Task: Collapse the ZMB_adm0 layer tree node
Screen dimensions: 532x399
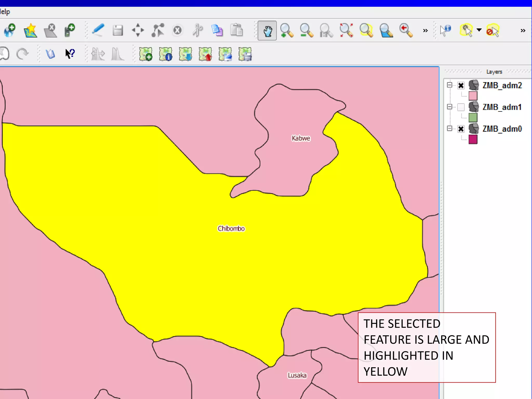Action: [450, 128]
